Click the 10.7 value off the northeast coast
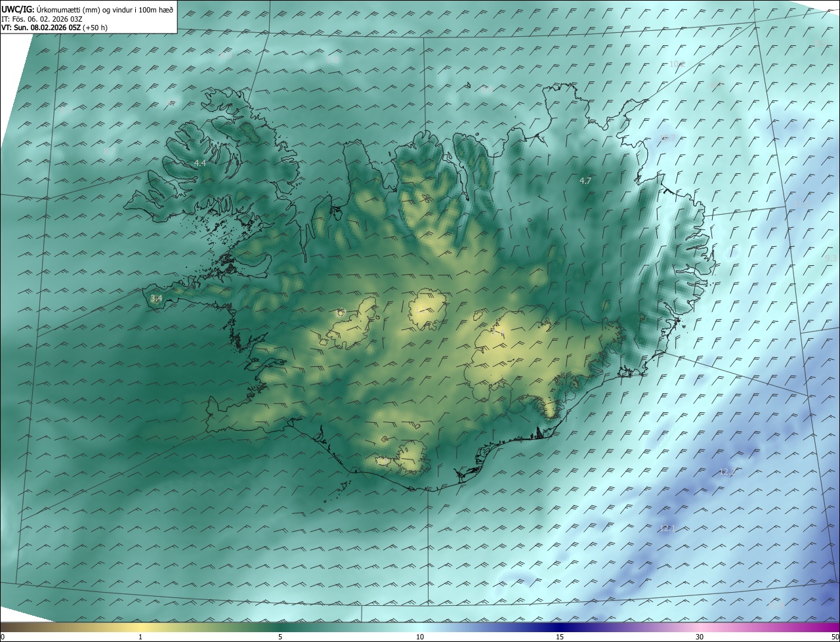Screen dimensions: 840x642 (668, 138)
